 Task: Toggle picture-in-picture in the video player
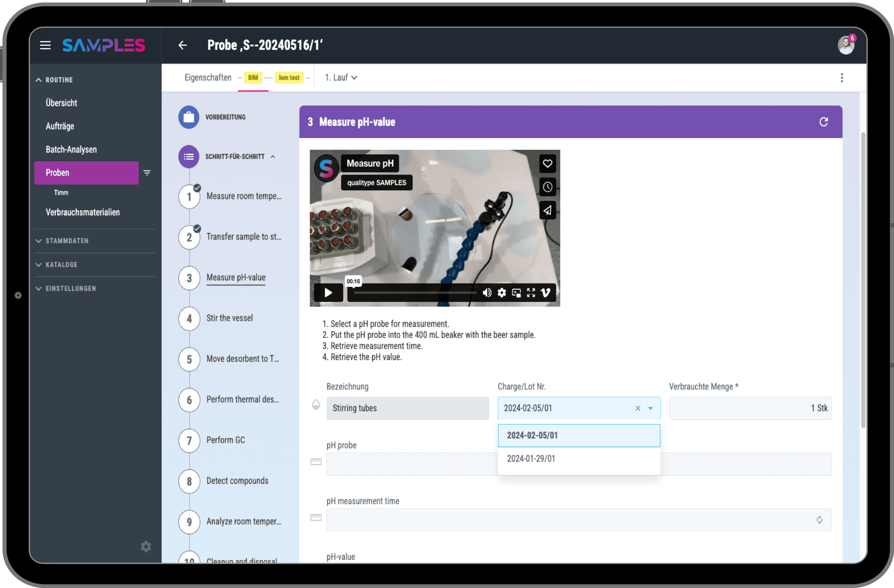pyautogui.click(x=516, y=293)
